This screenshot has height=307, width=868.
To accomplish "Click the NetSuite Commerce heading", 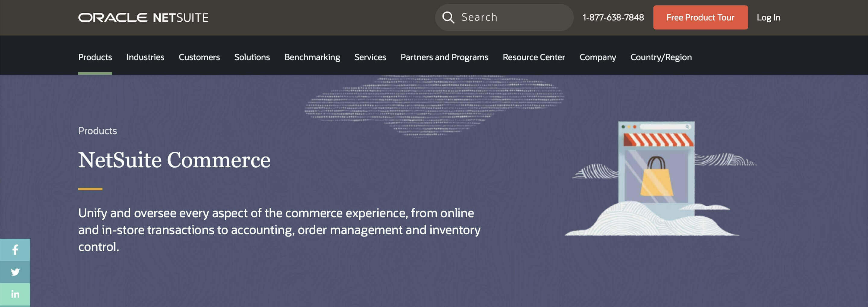I will coord(174,160).
